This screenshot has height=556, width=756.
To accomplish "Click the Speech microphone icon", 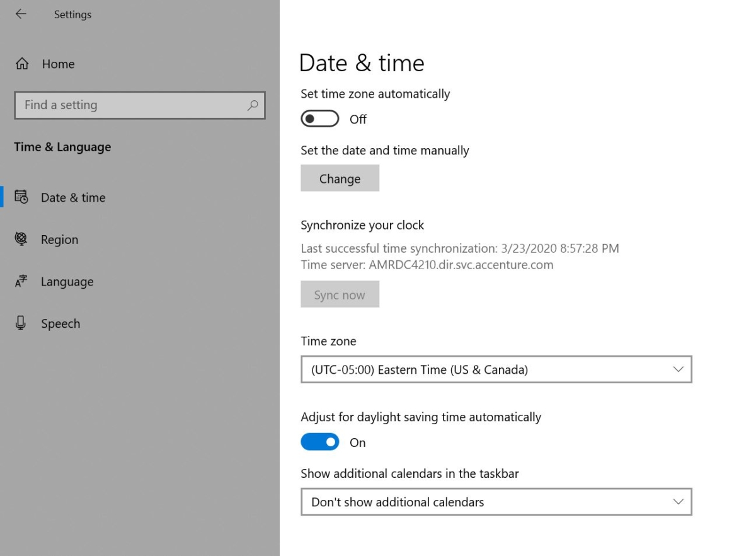I will [21, 323].
